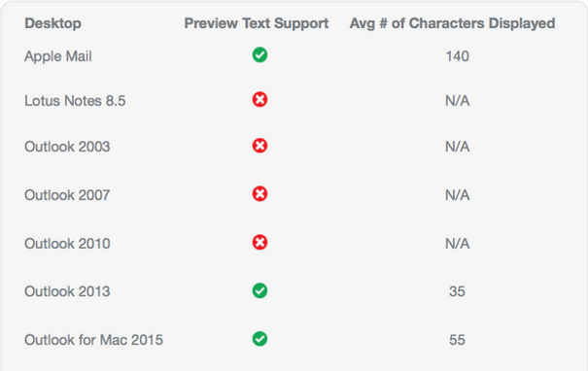Viewport: 588px width, 371px height.
Task: Click the 140 character count value
Action: pyautogui.click(x=457, y=56)
